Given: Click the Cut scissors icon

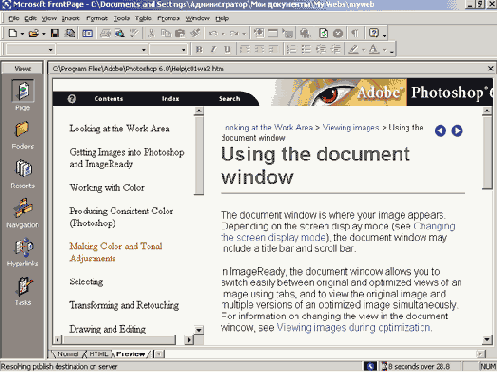Looking at the screenshot, I should coord(151,33).
